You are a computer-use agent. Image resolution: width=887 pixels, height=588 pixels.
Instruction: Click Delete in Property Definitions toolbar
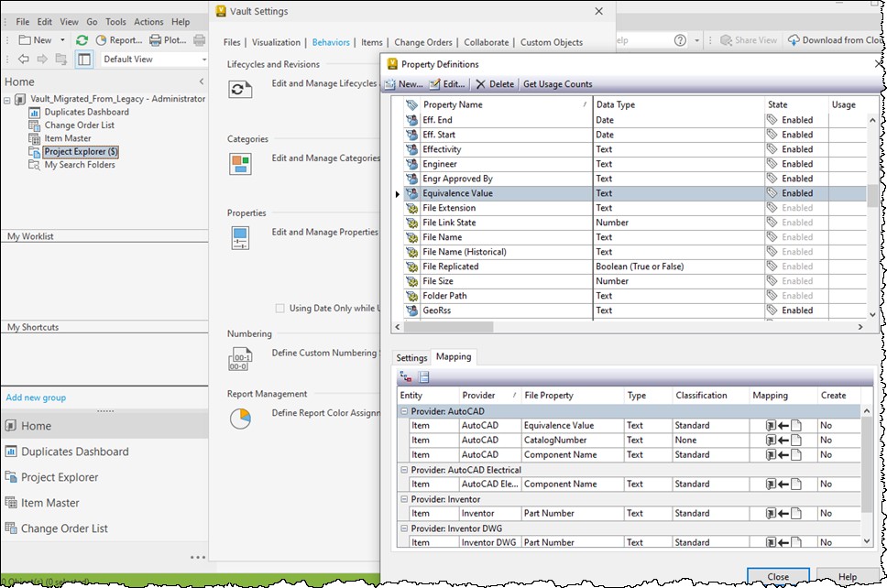point(496,84)
